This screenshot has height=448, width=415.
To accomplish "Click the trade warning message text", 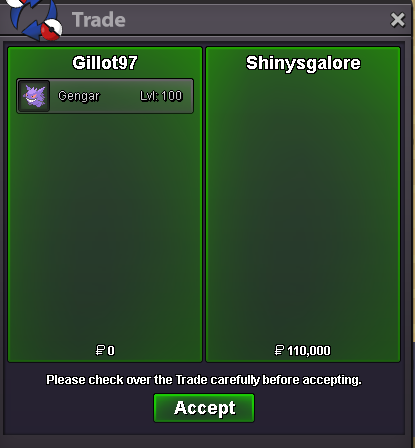I will point(204,380).
